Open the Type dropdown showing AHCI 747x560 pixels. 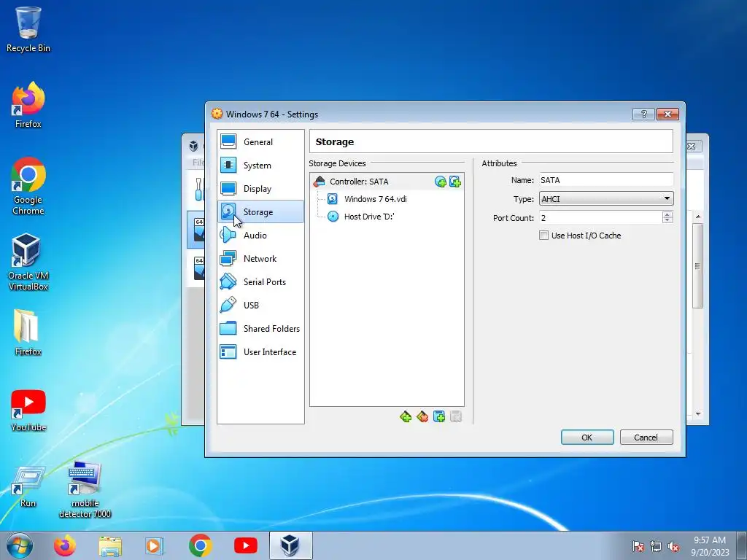pos(606,198)
